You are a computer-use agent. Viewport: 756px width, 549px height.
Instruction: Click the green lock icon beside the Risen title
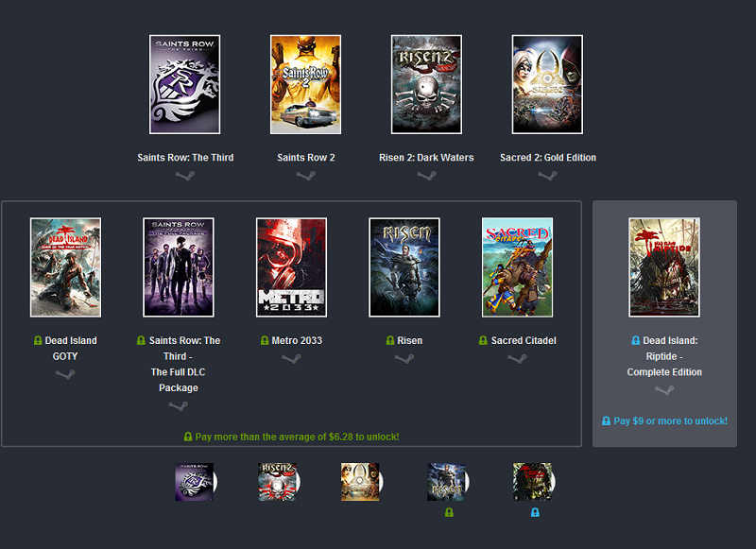point(390,340)
